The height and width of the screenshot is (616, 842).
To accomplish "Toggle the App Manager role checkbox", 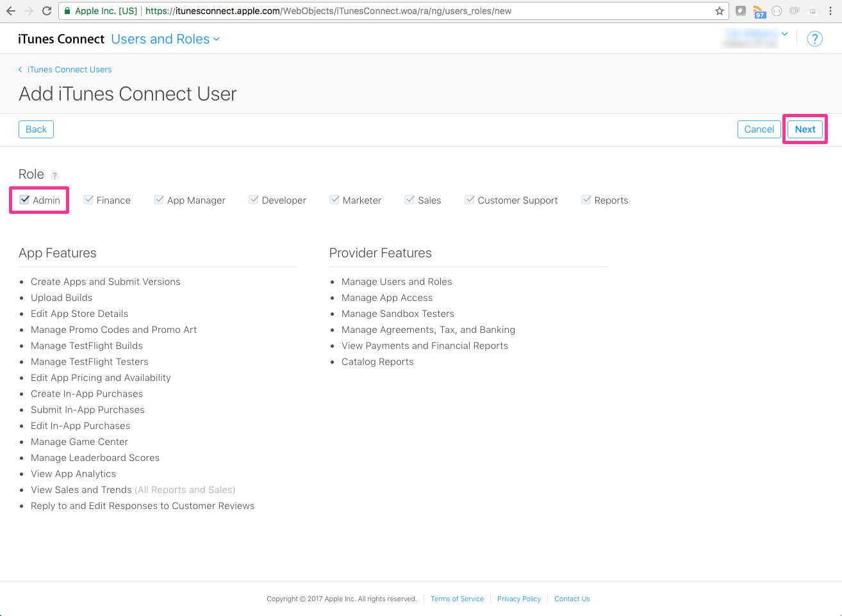I will coord(159,200).
